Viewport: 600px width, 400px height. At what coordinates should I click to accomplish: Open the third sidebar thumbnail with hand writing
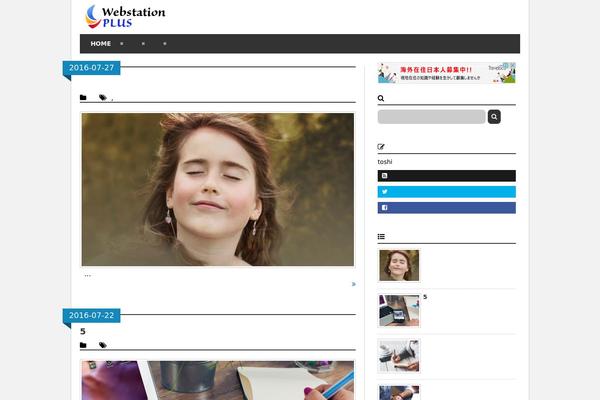point(399,355)
